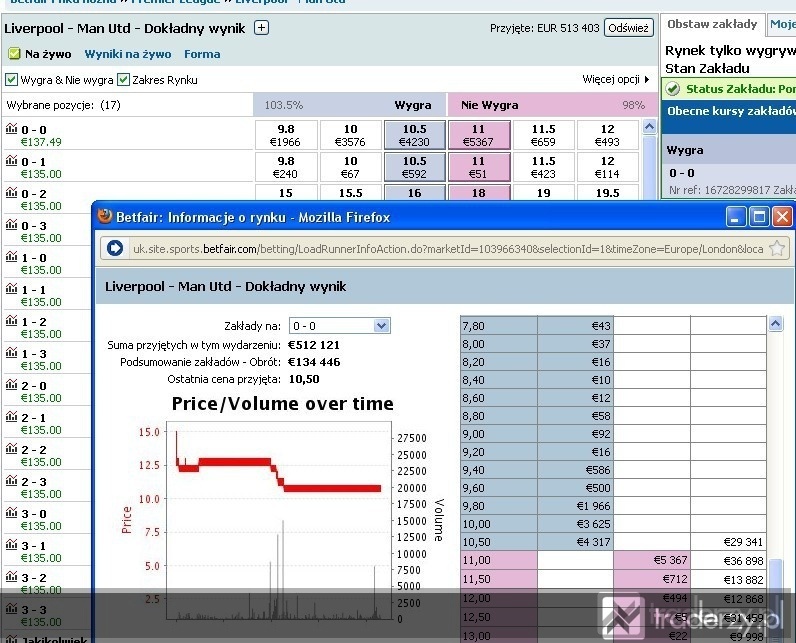Expand Więcej opcji menu

615,79
